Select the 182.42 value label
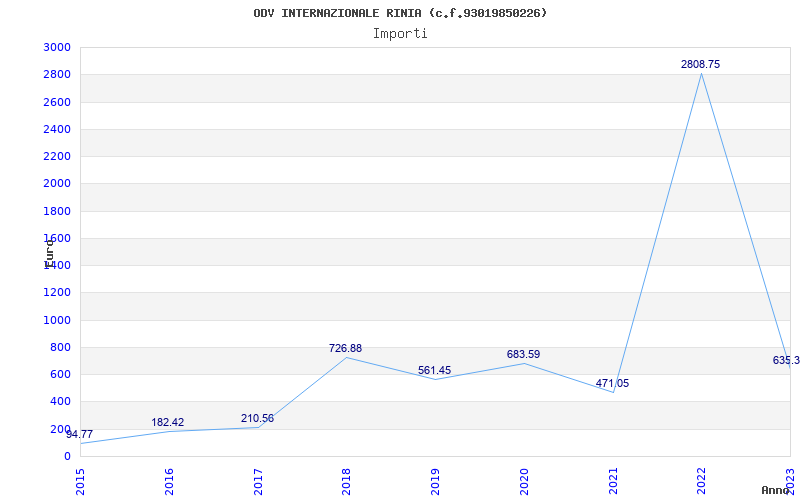This screenshot has height=500, width=800. (167, 423)
